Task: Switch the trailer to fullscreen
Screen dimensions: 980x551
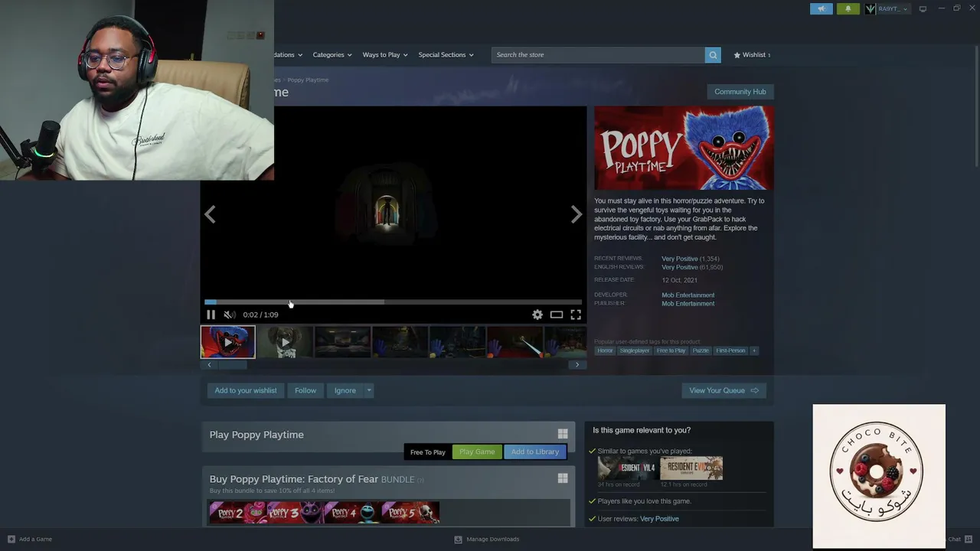Action: pyautogui.click(x=576, y=315)
